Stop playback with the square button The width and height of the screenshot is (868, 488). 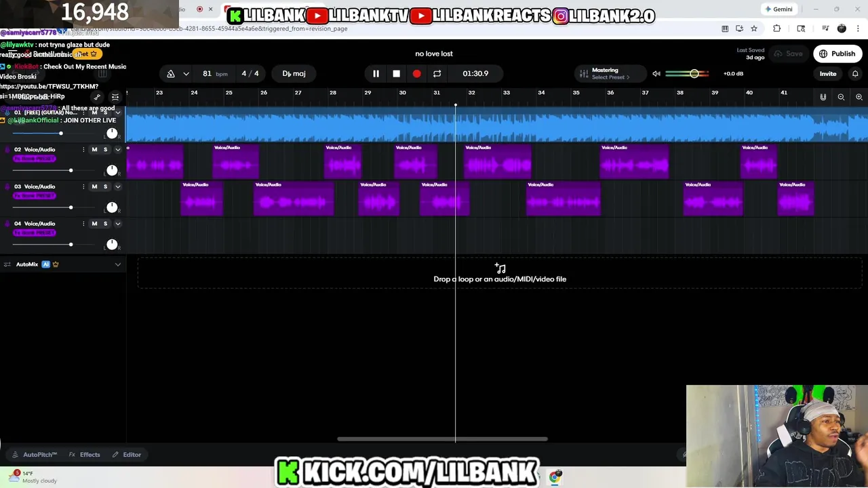pyautogui.click(x=396, y=74)
